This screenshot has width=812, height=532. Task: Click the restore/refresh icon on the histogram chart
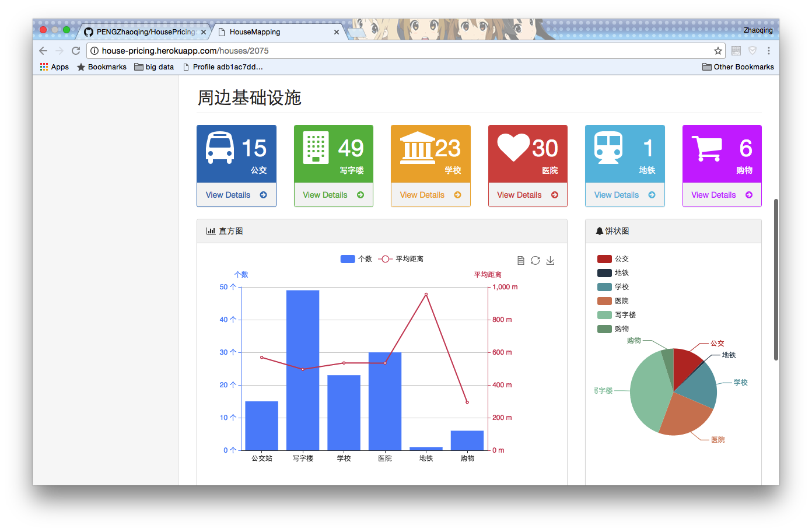535,260
